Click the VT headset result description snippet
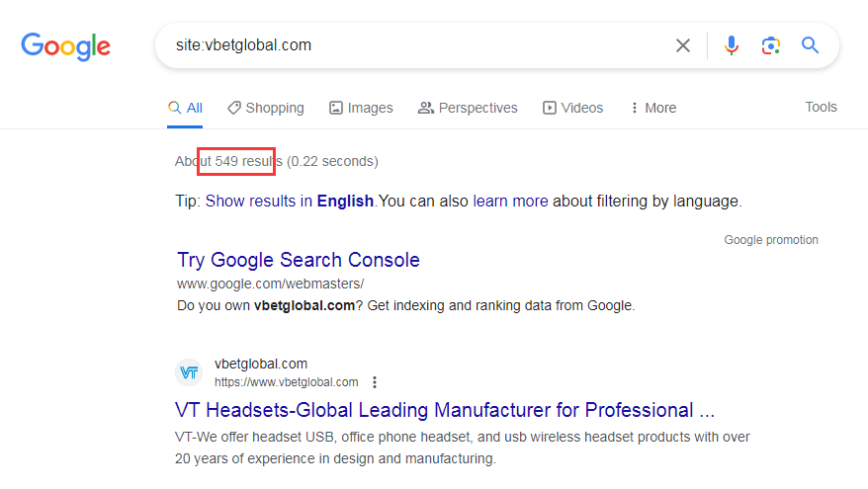Viewport: 868px width, 489px height. (x=463, y=448)
